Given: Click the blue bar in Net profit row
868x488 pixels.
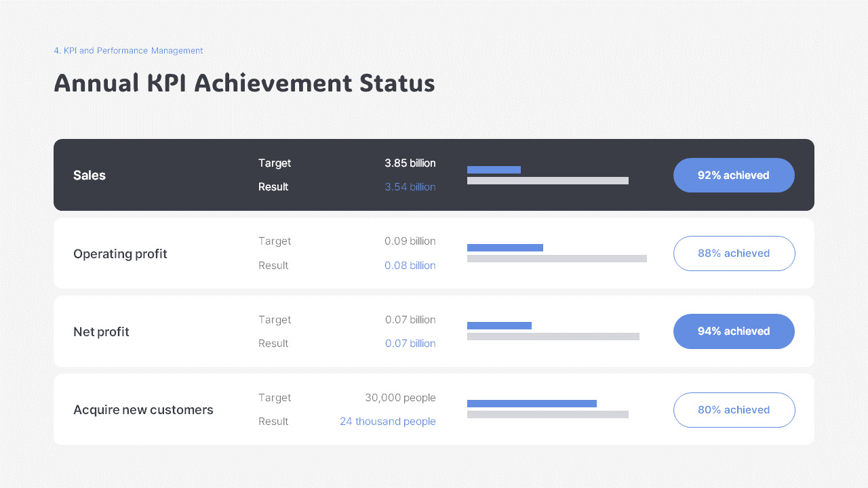Looking at the screenshot, I should point(499,326).
